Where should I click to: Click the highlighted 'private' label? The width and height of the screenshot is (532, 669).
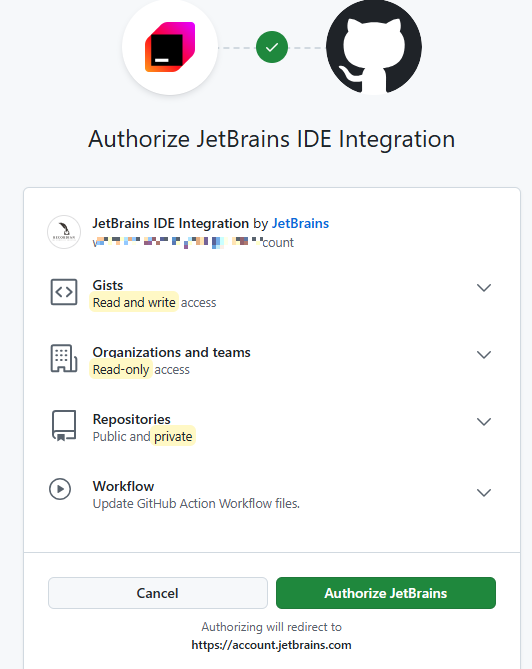coord(173,436)
